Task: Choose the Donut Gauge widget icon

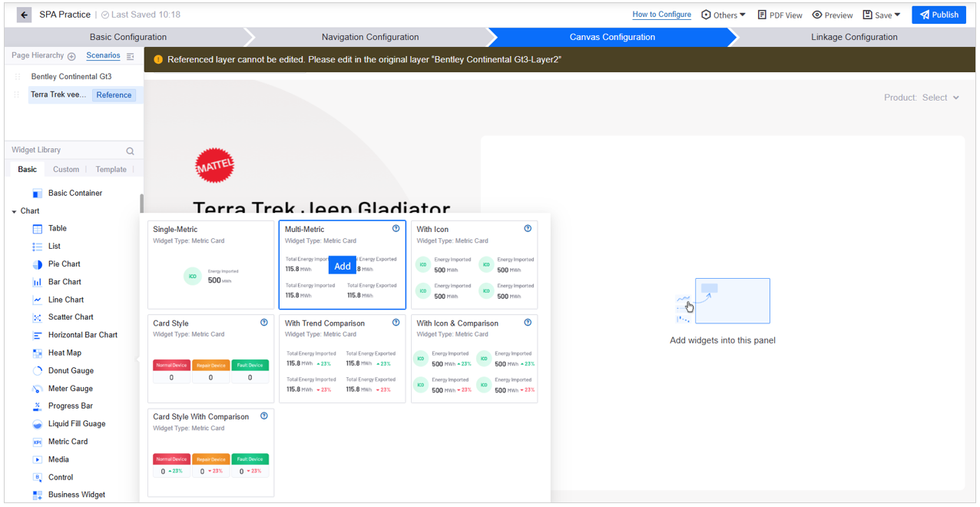Action: point(37,371)
